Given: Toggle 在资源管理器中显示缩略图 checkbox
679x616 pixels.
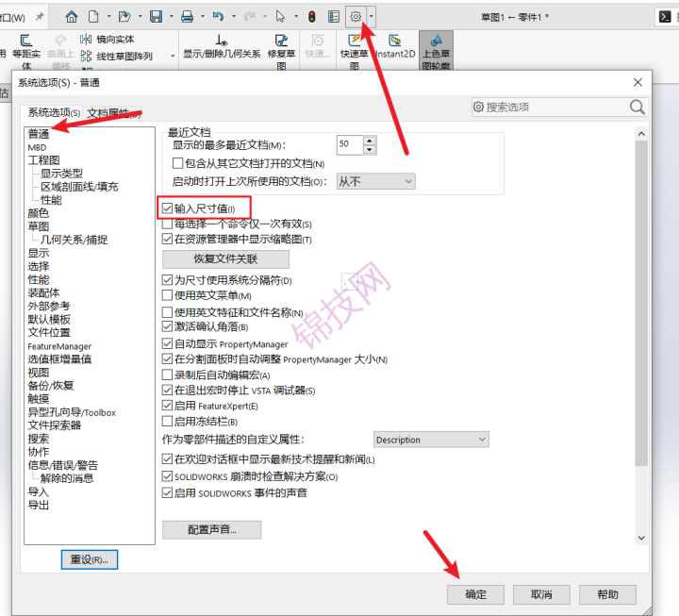Looking at the screenshot, I should coord(167,239).
